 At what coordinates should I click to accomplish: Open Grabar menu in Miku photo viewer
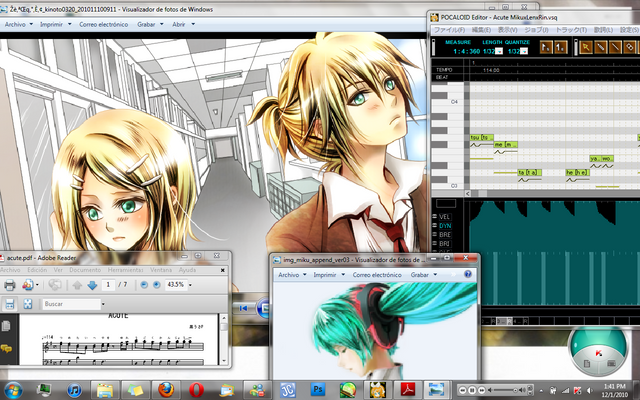pyautogui.click(x=424, y=275)
